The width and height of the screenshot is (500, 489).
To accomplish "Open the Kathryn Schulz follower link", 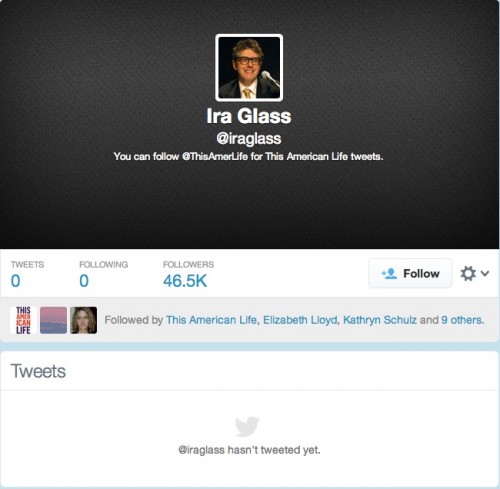I will 380,320.
